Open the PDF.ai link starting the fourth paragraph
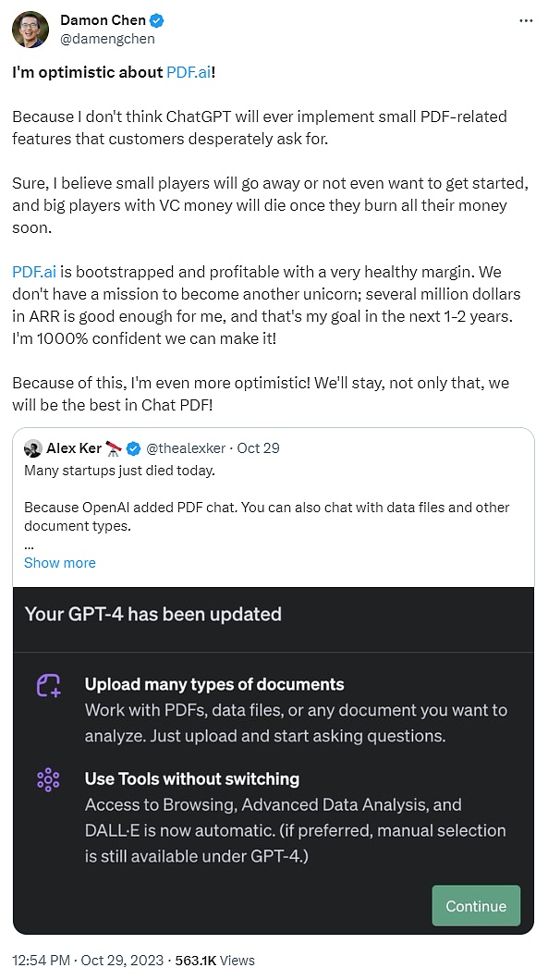The image size is (548, 980). tap(34, 273)
